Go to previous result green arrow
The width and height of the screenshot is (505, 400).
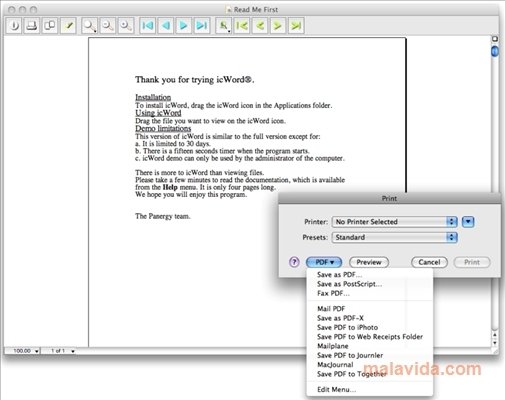(x=260, y=25)
